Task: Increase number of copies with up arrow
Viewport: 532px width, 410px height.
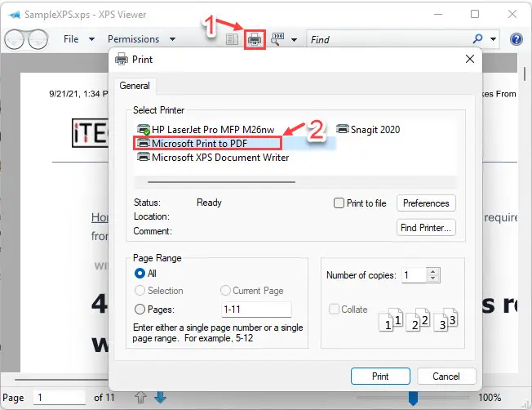Action: pyautogui.click(x=433, y=271)
